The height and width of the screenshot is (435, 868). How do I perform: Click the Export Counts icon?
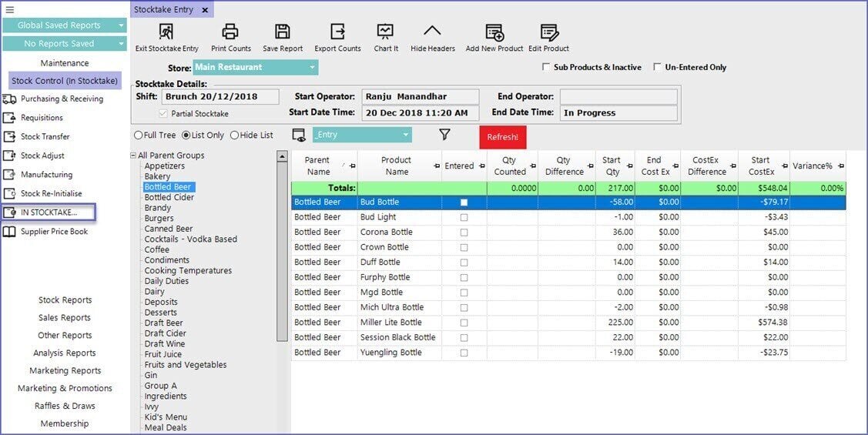point(337,32)
